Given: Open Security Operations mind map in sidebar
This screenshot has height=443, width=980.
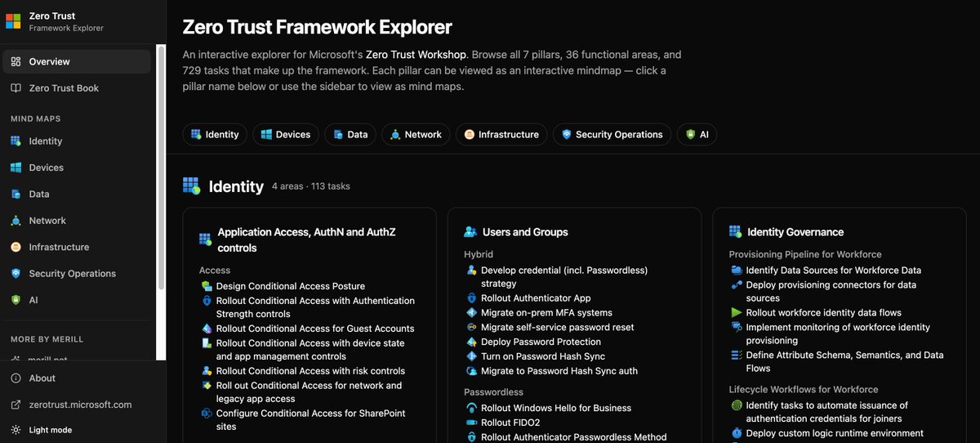Looking at the screenshot, I should (x=77, y=274).
